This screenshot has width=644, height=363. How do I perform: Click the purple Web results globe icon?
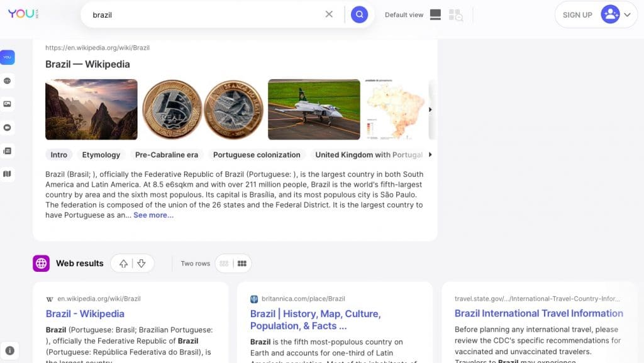[x=41, y=264]
